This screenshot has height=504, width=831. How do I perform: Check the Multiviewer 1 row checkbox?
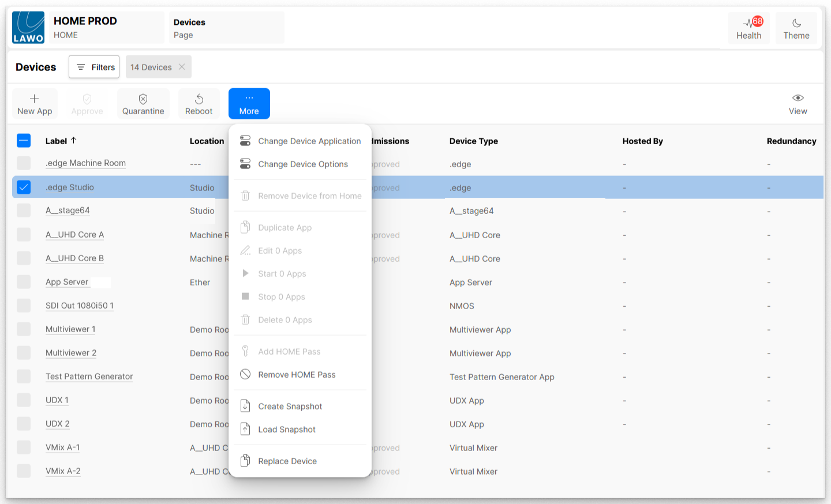(24, 329)
